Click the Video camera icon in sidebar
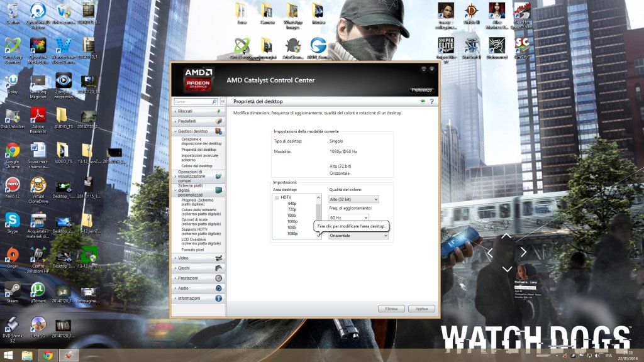Screen dimensions: 644x362 click(218, 258)
